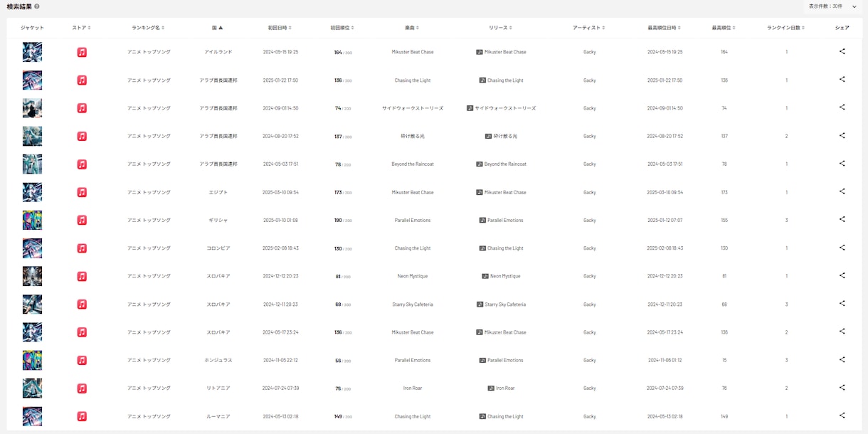
Task: Sort by アーティスト column header
Action: 589,28
